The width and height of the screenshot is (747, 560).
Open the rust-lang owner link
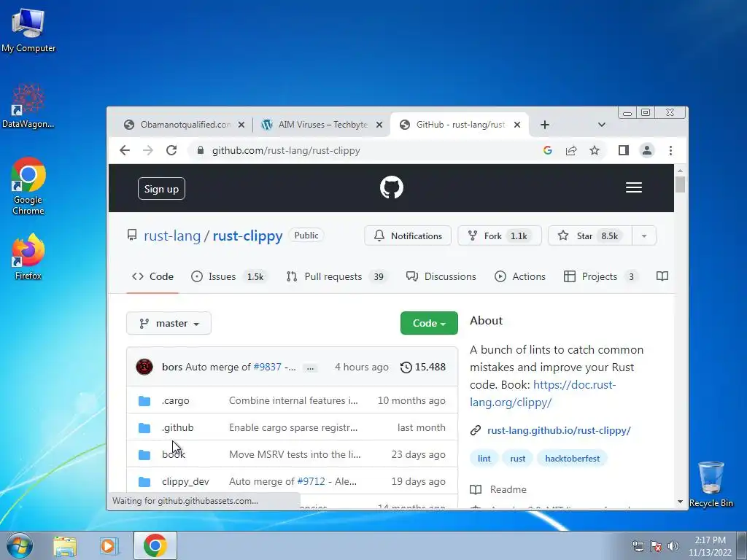(172, 236)
